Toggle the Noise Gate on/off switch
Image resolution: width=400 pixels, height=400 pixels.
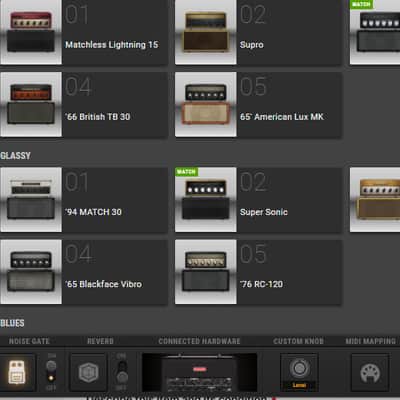coord(51,372)
